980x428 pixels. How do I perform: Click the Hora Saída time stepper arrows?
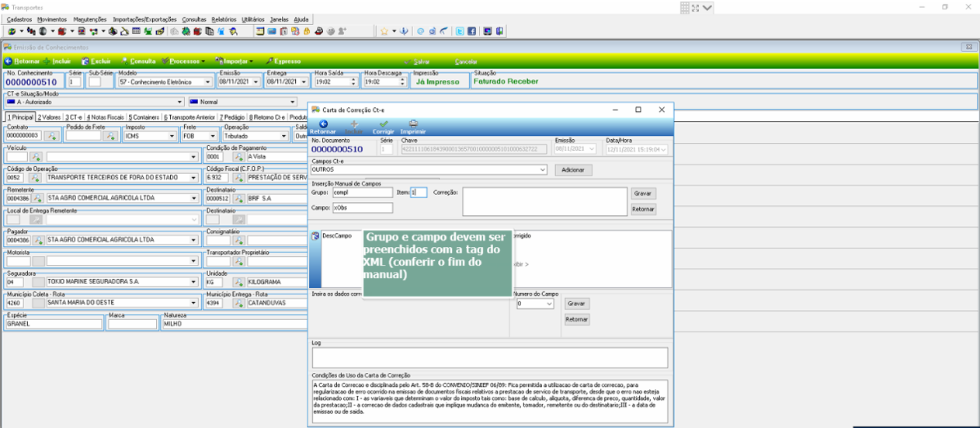(x=354, y=82)
